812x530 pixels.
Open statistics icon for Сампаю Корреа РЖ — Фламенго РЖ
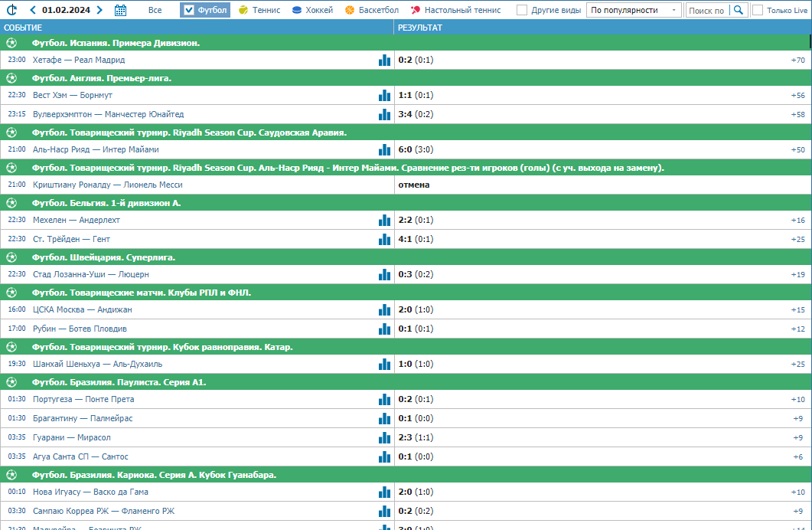pos(384,512)
